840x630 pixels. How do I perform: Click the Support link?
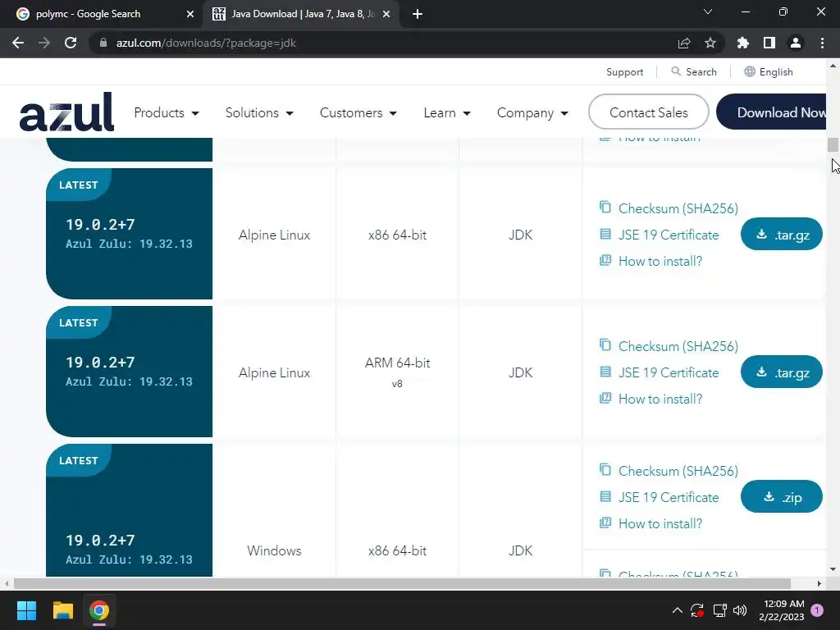coord(624,72)
